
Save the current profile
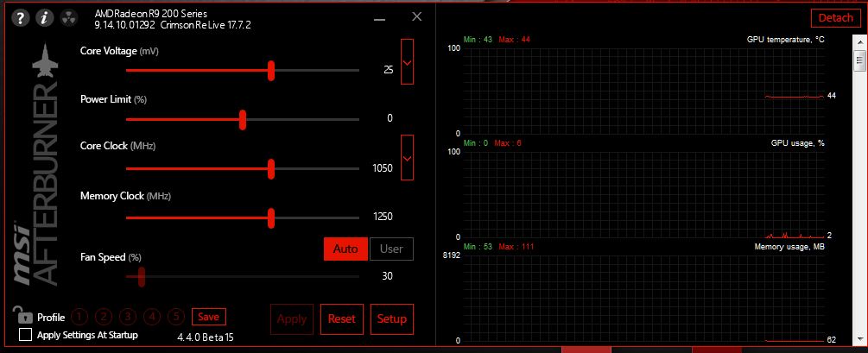(x=209, y=317)
